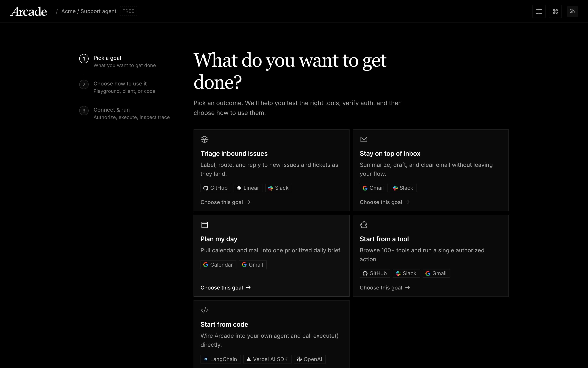
Task: Open the docs book icon
Action: pyautogui.click(x=539, y=11)
